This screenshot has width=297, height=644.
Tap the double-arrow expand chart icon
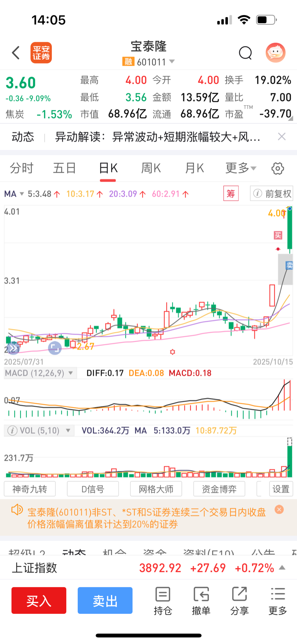pos(13,349)
